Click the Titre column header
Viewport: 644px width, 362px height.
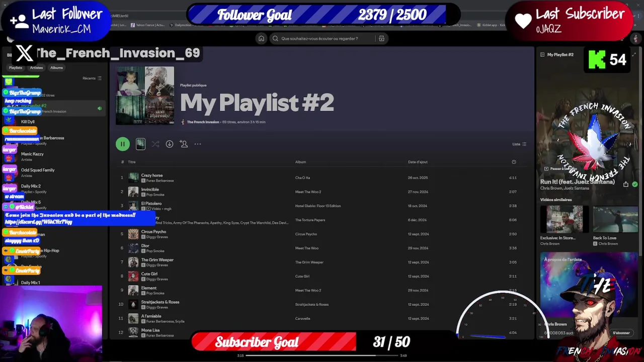click(132, 162)
